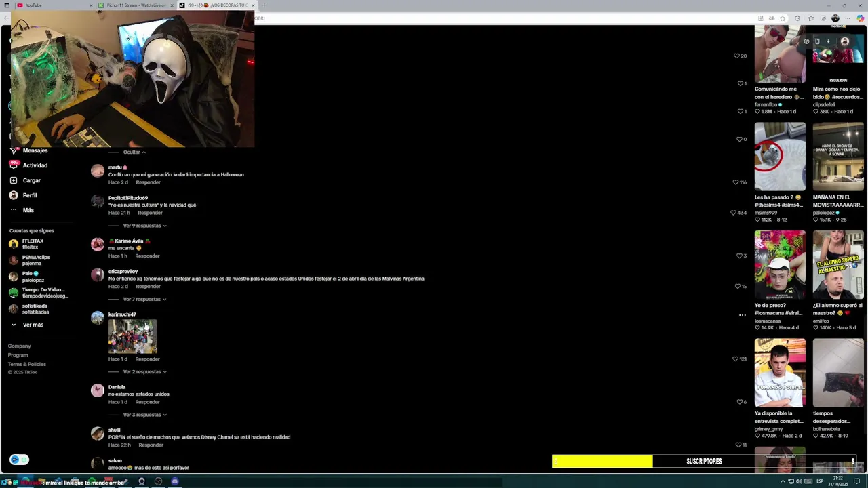Image resolution: width=868 pixels, height=488 pixels.
Task: Expand Ver más followed accounts
Action: (27, 325)
